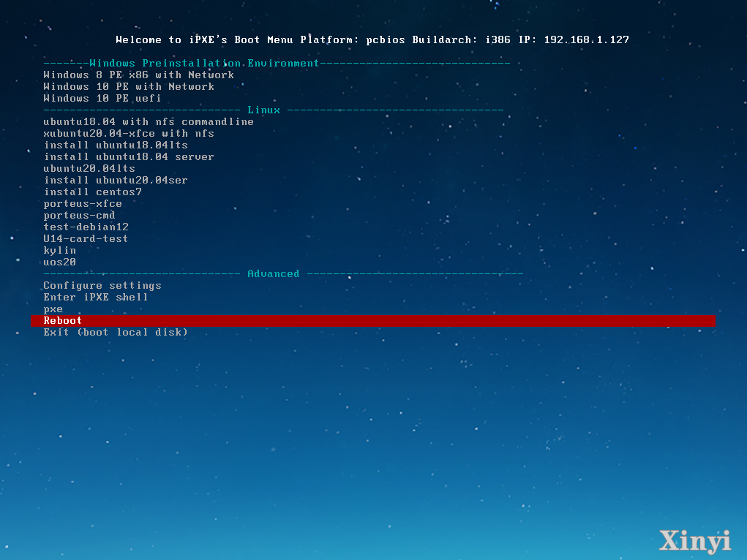
Task: Select the pxe menu entry
Action: pyautogui.click(x=53, y=309)
